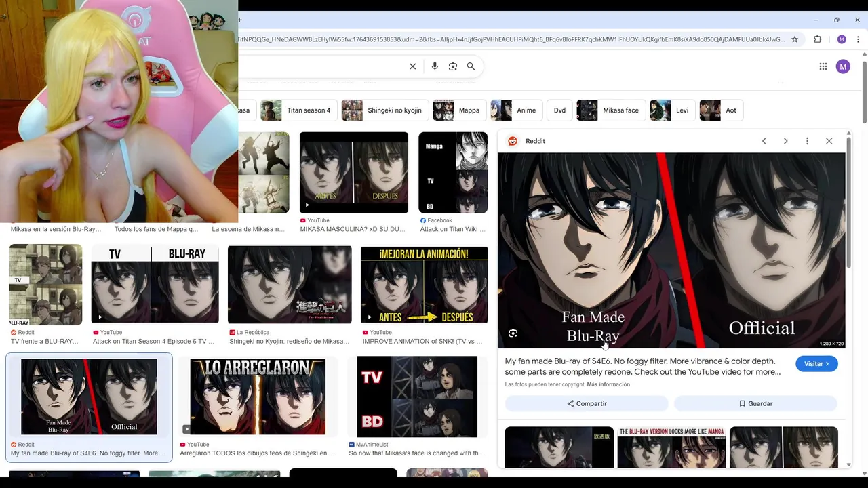The image size is (868, 488).
Task: Click the Guardar button
Action: [x=755, y=403]
